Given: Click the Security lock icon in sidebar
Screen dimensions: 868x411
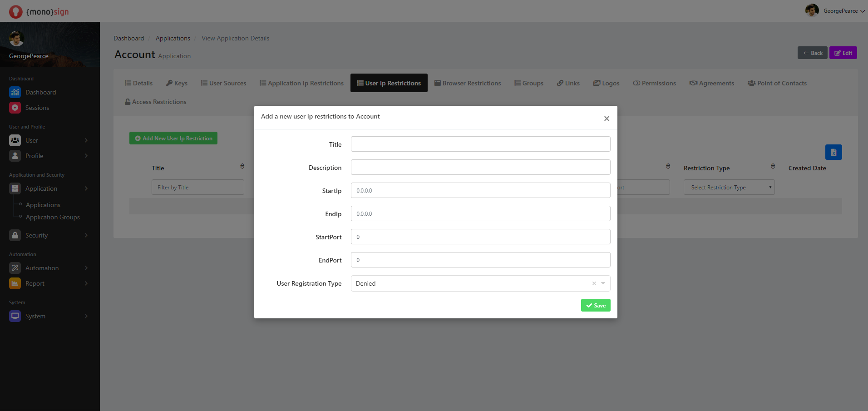Looking at the screenshot, I should tap(15, 235).
